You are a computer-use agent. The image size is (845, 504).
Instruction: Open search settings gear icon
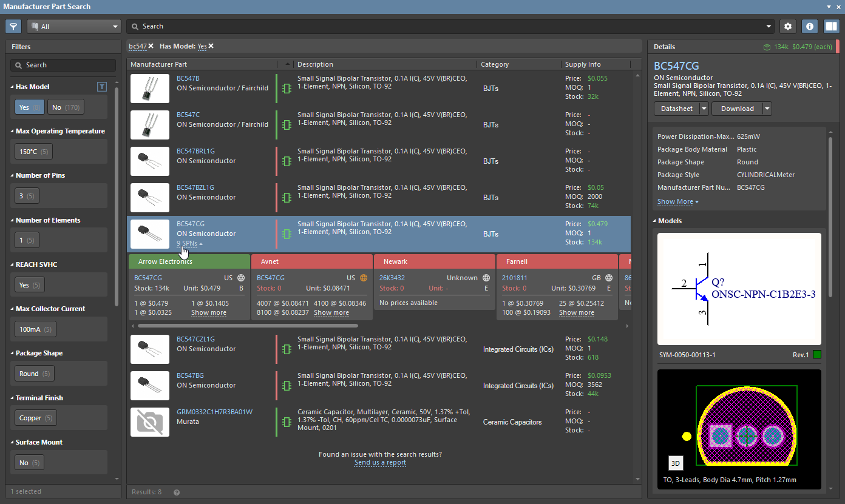[x=788, y=27]
